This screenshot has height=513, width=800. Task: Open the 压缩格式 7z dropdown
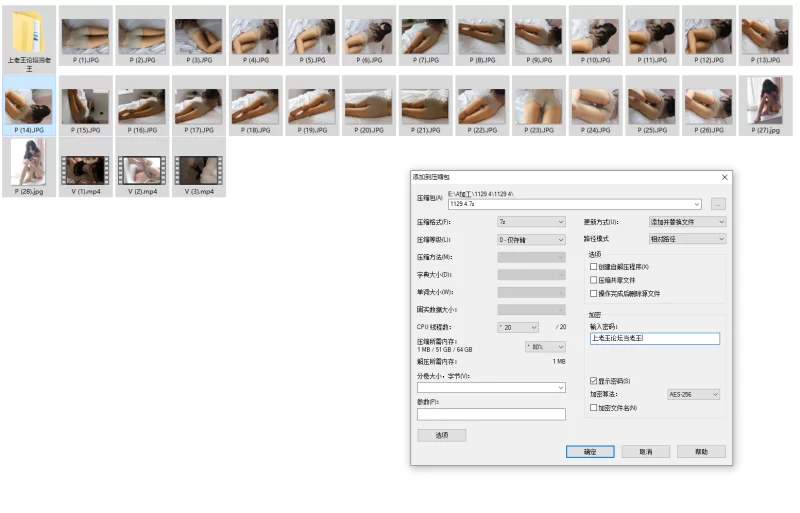(531, 222)
